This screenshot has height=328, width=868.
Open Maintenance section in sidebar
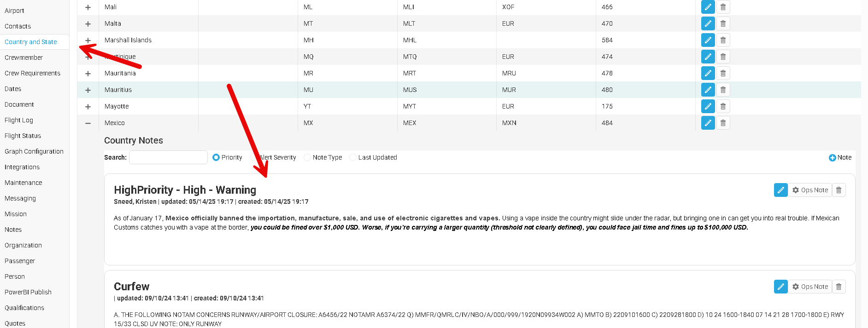[23, 183]
